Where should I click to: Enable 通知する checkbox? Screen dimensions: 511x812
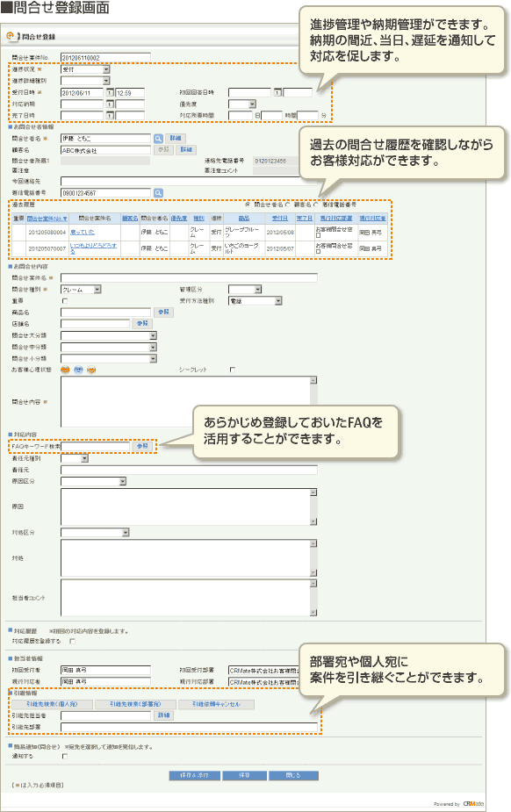point(65,756)
